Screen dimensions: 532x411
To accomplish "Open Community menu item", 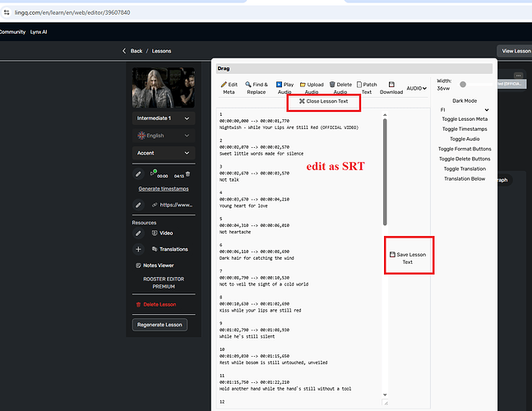I will [12, 32].
